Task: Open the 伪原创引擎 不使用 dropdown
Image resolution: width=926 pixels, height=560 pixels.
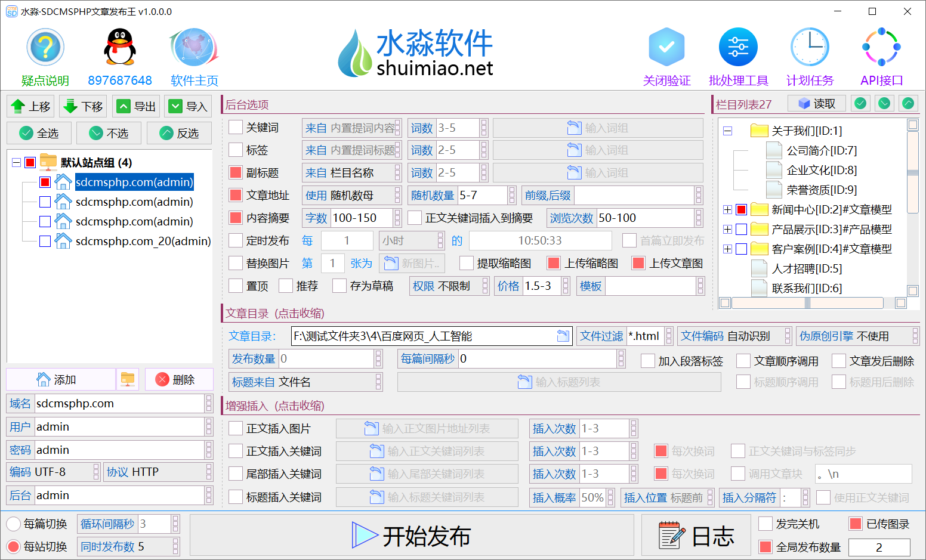Action: (x=857, y=336)
